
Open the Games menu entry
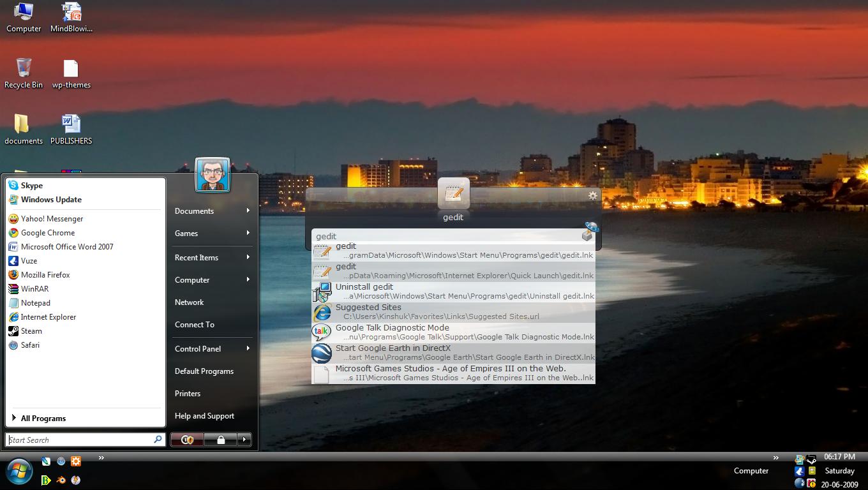[186, 233]
